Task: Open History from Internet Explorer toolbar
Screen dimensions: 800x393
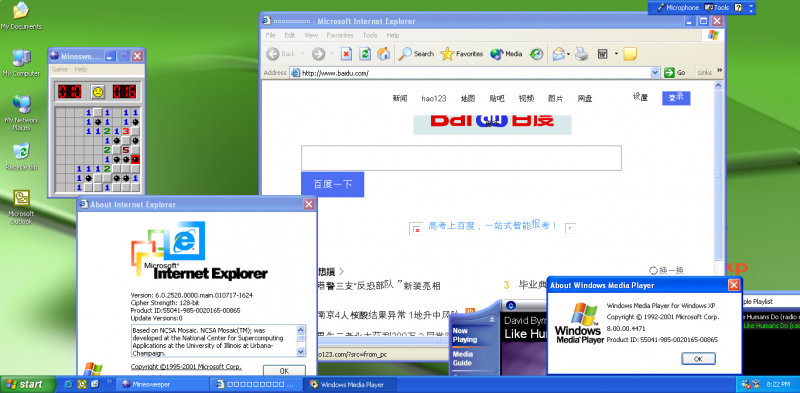Action: [536, 54]
